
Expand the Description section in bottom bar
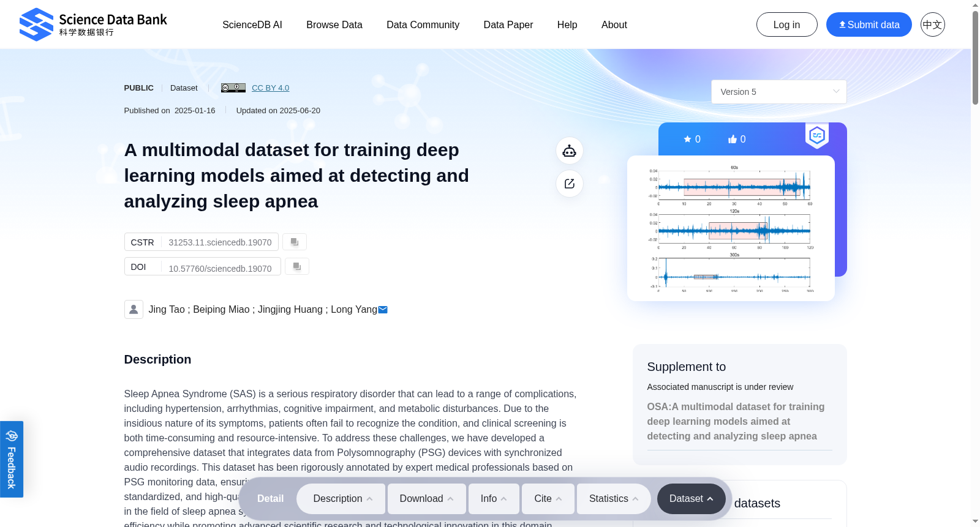point(342,499)
